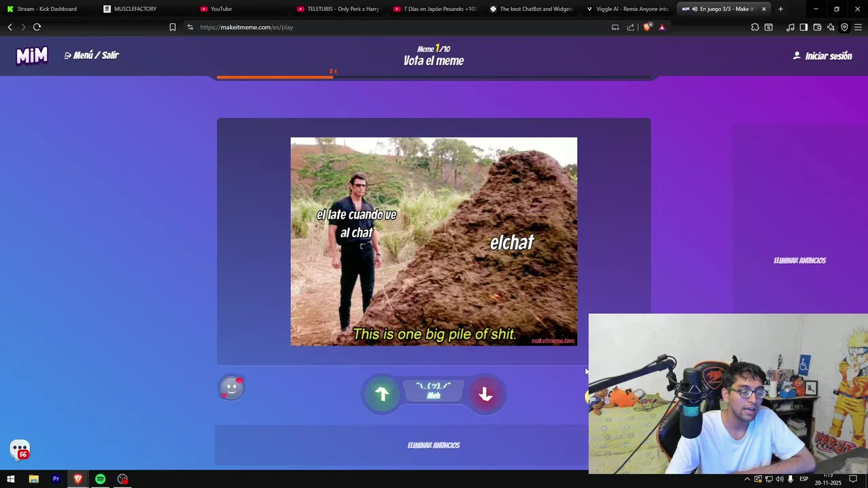This screenshot has width=868, height=488.
Task: Click the install app icon in the address bar
Action: coord(615,27)
